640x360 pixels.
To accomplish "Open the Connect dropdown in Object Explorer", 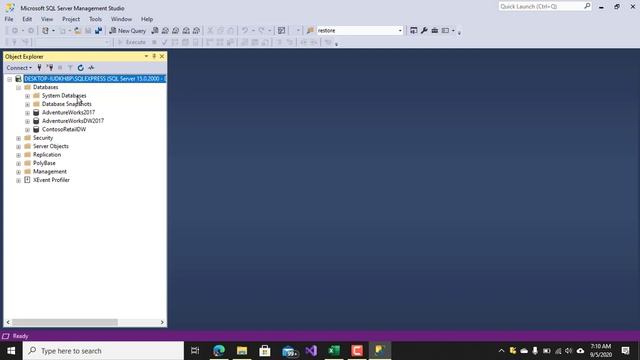I will [x=19, y=68].
